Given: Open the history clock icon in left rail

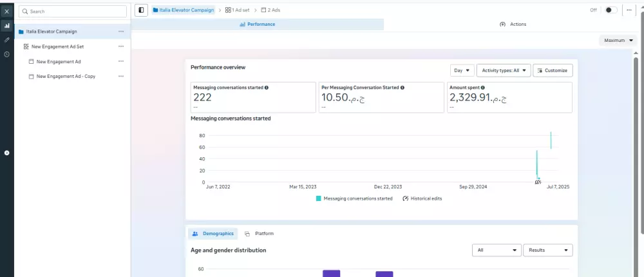Looking at the screenshot, I should [x=6, y=54].
